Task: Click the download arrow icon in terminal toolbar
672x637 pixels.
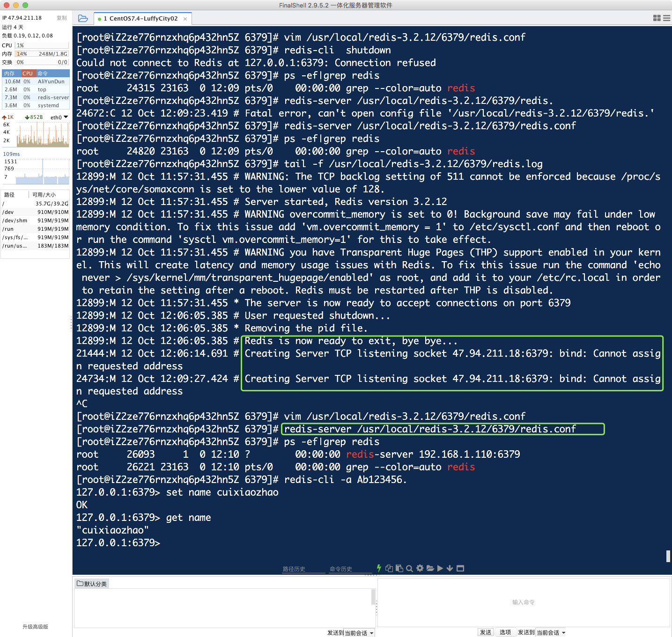Action: pyautogui.click(x=450, y=568)
